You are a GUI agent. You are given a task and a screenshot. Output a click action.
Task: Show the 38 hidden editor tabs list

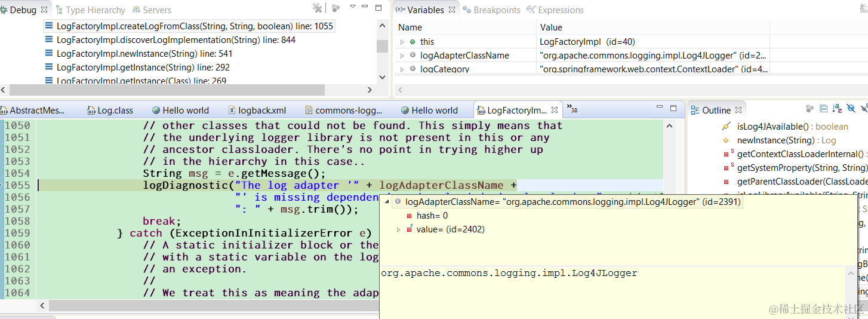point(572,109)
